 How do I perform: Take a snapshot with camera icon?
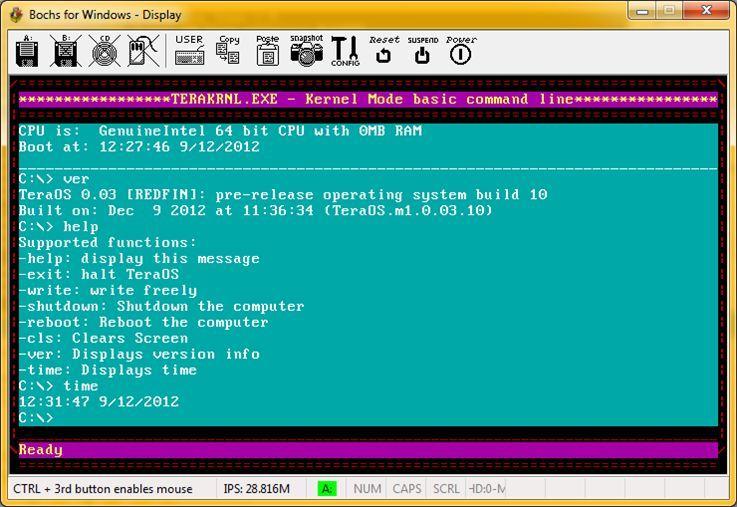click(x=306, y=50)
